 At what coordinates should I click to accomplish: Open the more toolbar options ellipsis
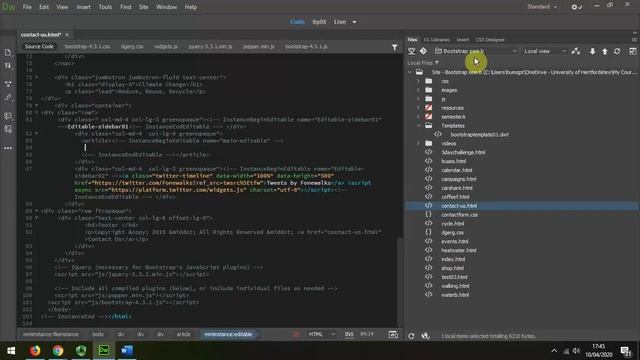(x=8, y=148)
